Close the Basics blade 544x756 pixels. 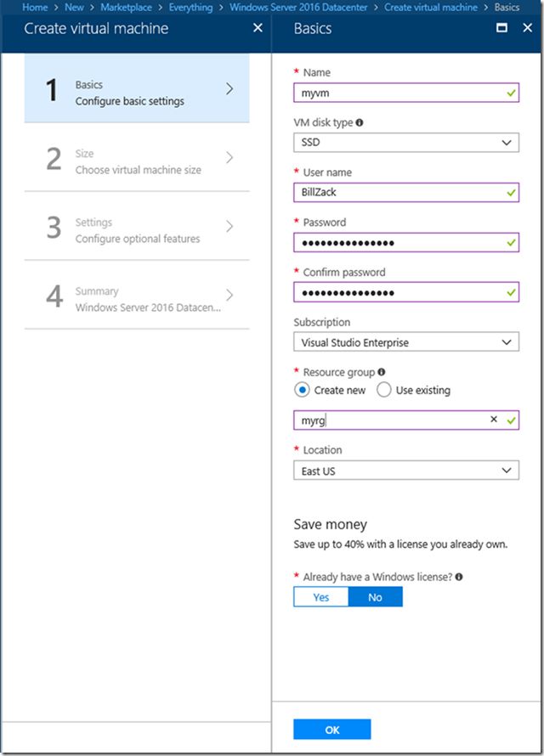click(x=525, y=28)
